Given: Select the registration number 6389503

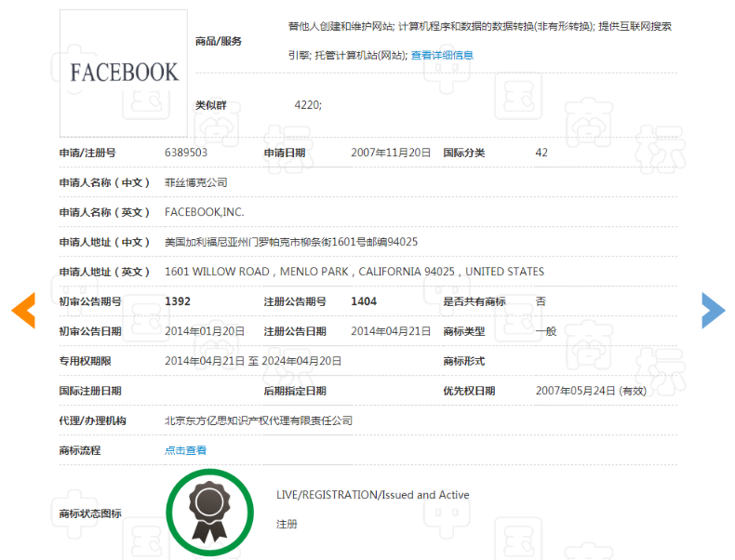Looking at the screenshot, I should tap(186, 153).
